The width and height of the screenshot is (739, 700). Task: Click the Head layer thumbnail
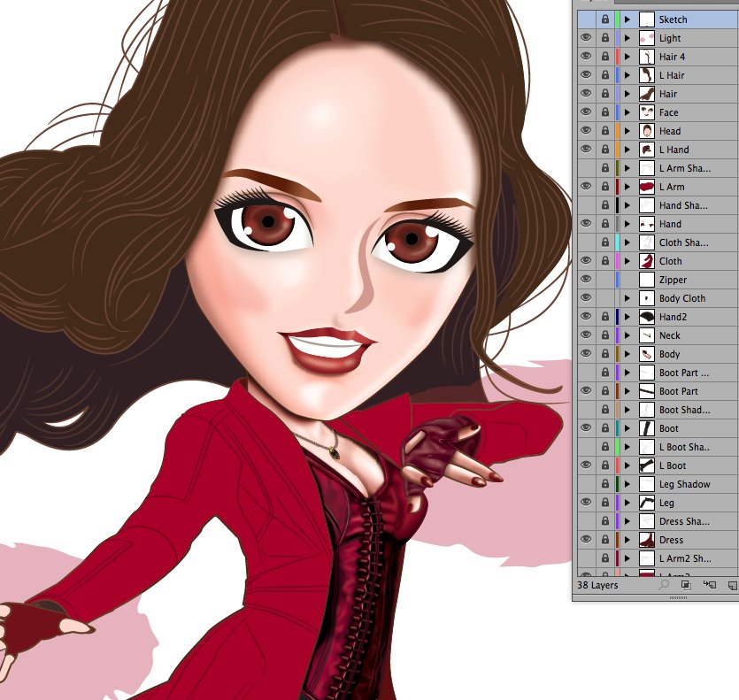pos(647,131)
